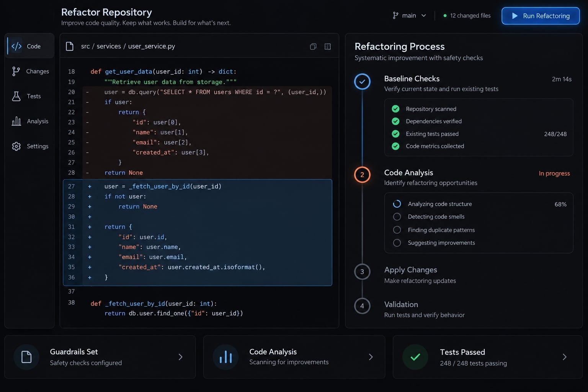Click the Repository scanned green check
This screenshot has height=392, width=588.
click(x=396, y=109)
